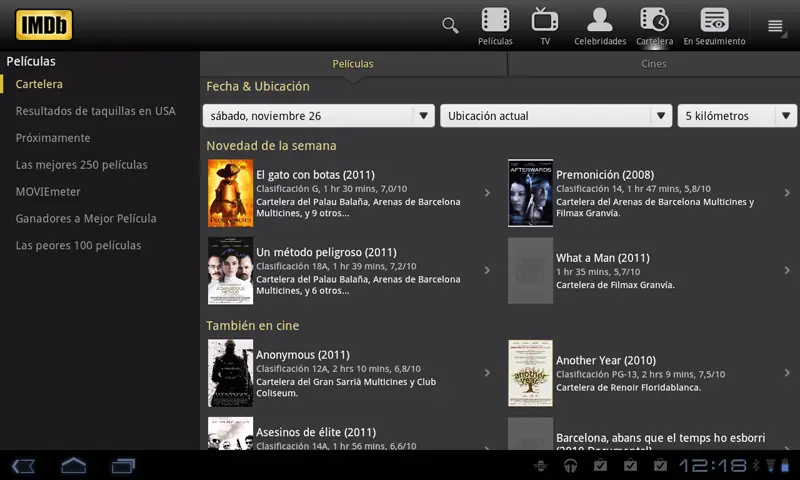
Task: Open Resultados de taquillas en USA
Action: (96, 111)
